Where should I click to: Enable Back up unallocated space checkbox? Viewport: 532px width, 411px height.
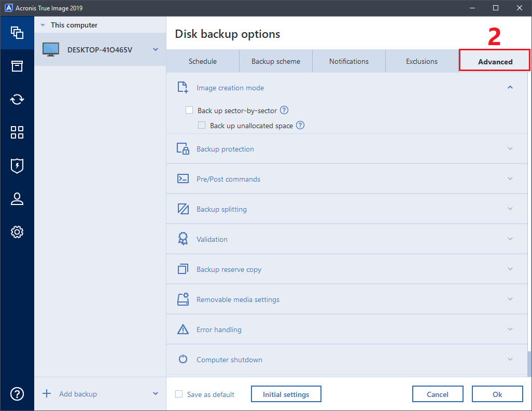click(x=202, y=125)
